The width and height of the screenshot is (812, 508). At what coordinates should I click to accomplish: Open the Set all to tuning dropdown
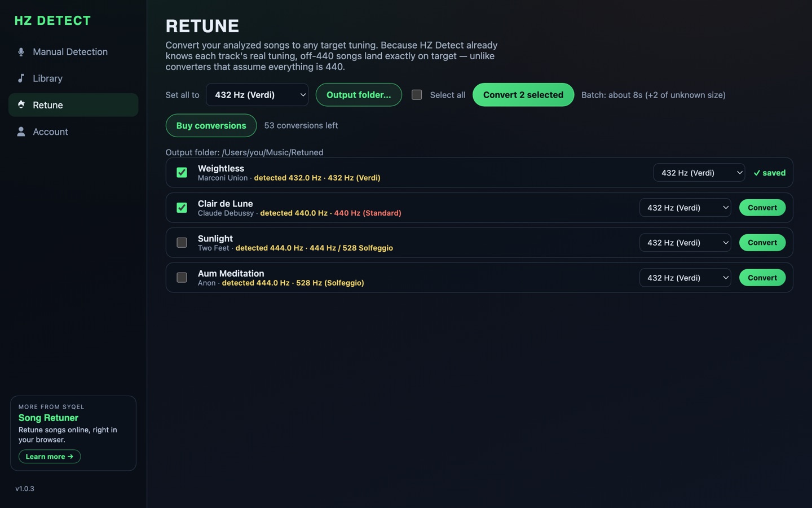point(257,95)
